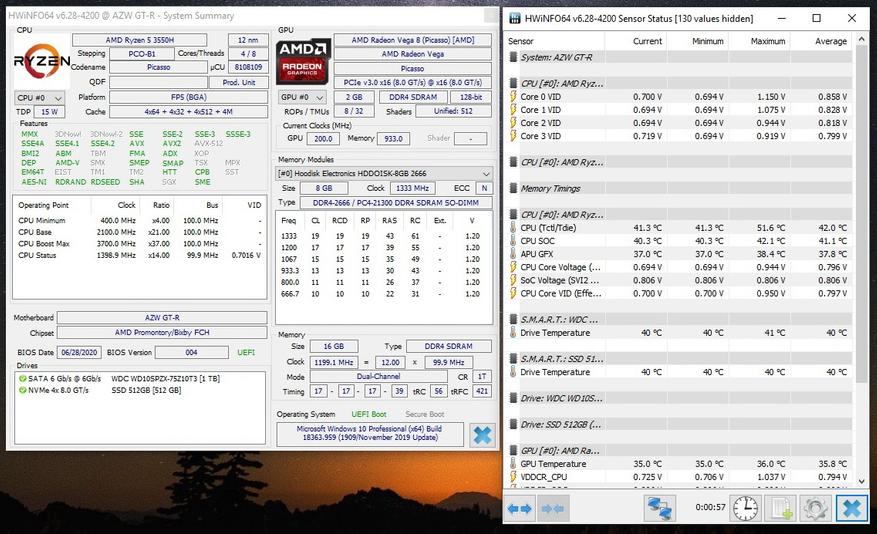This screenshot has width=877, height=534.
Task: Reset elapsed time with clock icon
Action: (745, 508)
